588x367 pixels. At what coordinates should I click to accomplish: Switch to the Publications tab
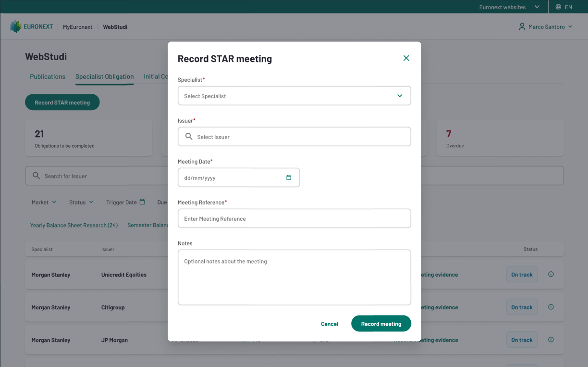(48, 76)
